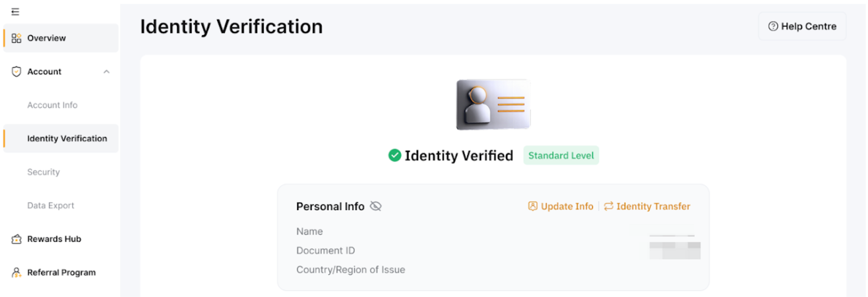Image resolution: width=868 pixels, height=297 pixels.
Task: Open Rewards Hub from sidebar
Action: [54, 239]
